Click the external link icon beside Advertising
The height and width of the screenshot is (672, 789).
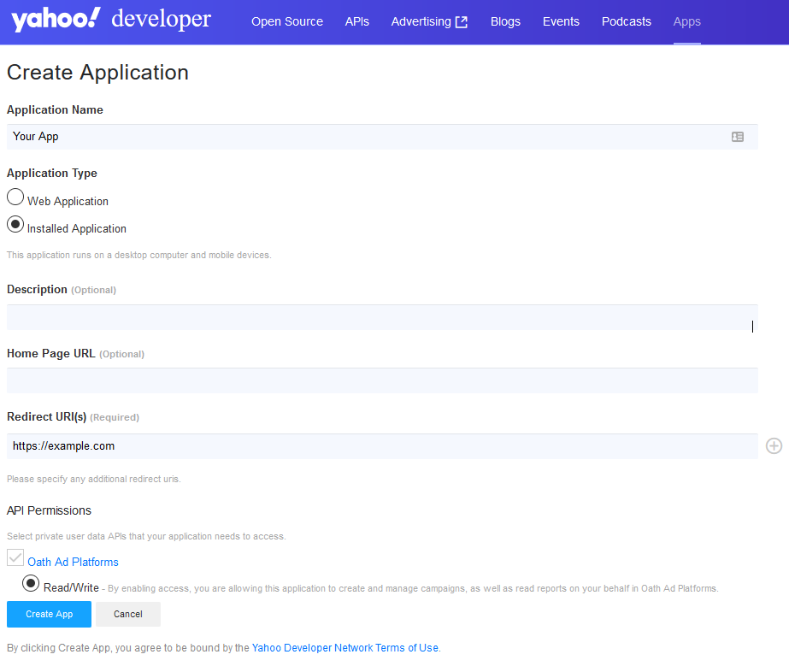462,21
